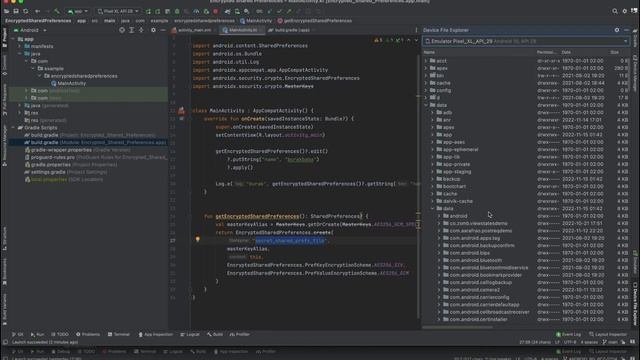Viewport: 640px width, 360px height.
Task: Select com.android.bluetooth folder
Action: (476, 260)
